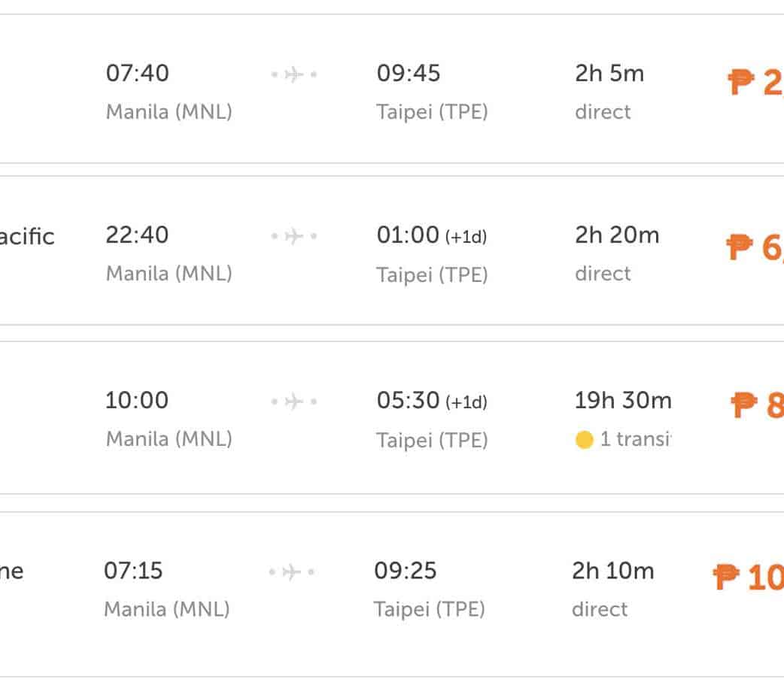Click the yellow transit dot indicator
The width and height of the screenshot is (784, 688).
[x=584, y=440]
